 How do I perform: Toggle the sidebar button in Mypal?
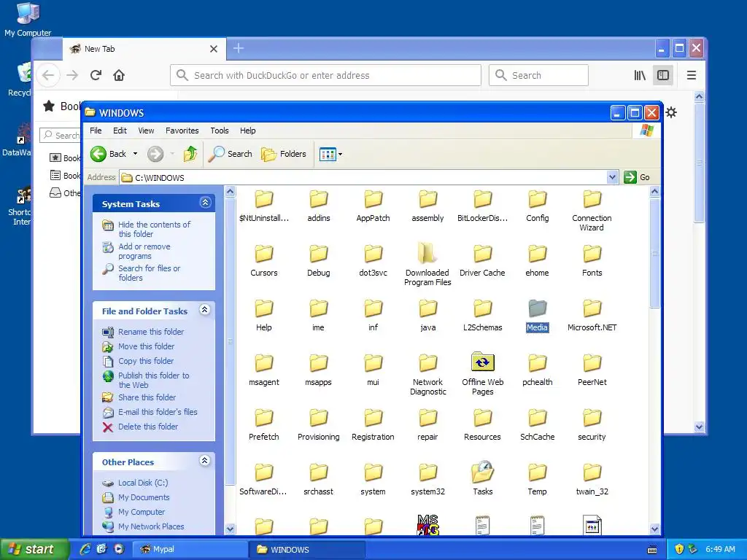pyautogui.click(x=662, y=75)
